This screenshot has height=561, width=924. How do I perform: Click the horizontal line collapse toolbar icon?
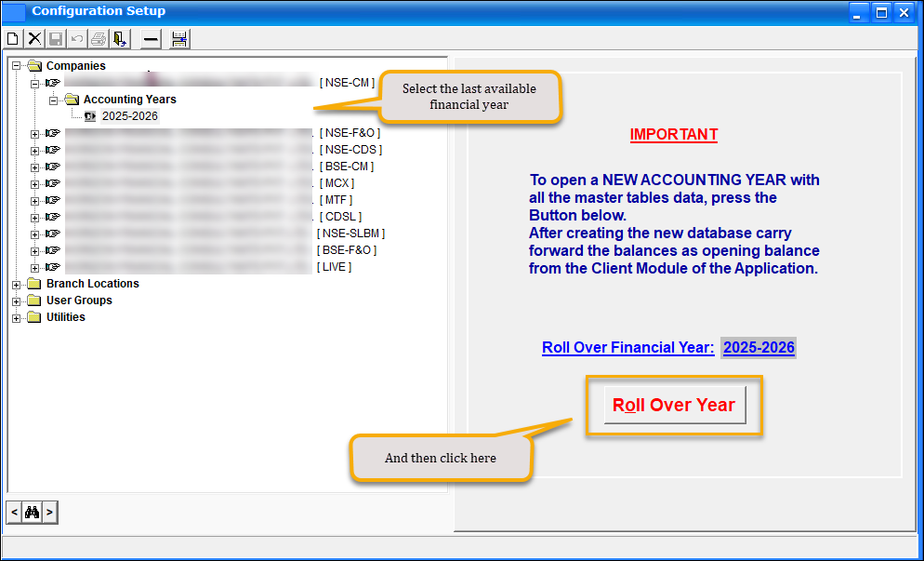(152, 38)
